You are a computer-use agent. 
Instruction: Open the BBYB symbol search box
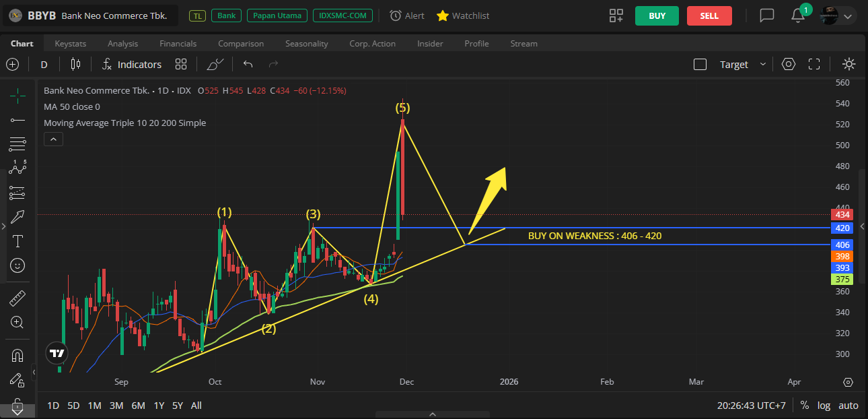coord(91,15)
